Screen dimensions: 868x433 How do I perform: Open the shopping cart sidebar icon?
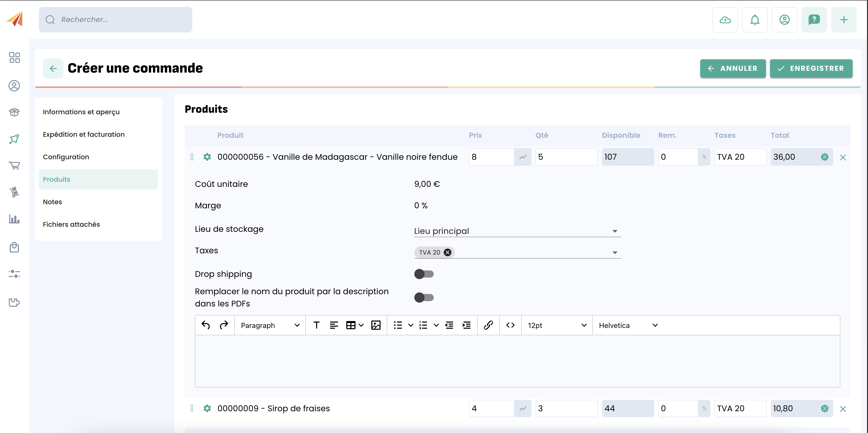(x=14, y=165)
